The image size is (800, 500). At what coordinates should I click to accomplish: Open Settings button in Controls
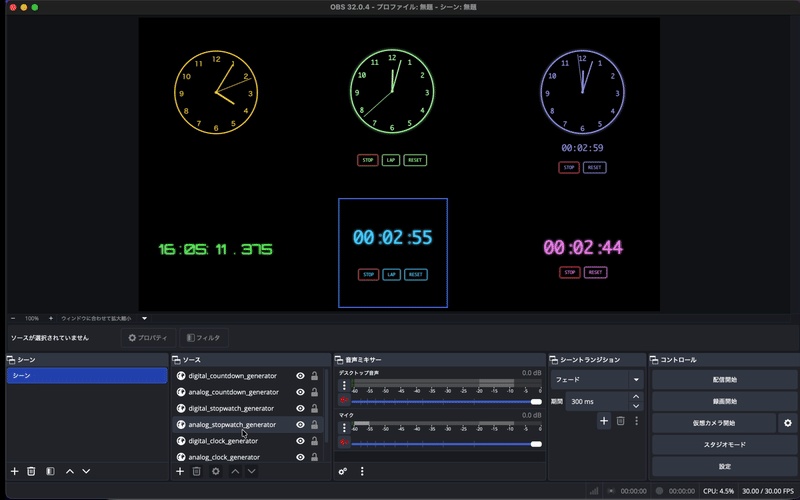724,466
